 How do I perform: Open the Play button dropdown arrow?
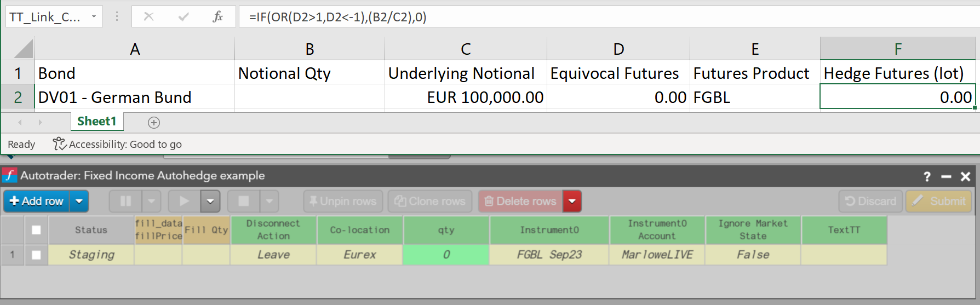pos(210,202)
